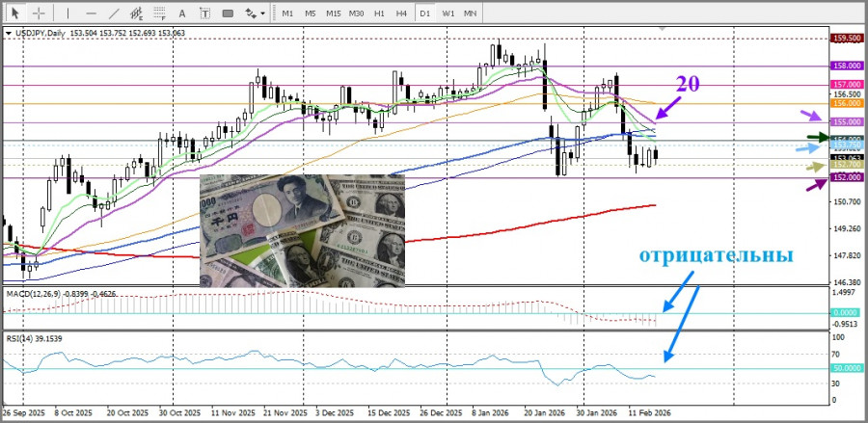This screenshot has height=423, width=868.
Task: Switch chart to M15 timeframe
Action: (334, 13)
